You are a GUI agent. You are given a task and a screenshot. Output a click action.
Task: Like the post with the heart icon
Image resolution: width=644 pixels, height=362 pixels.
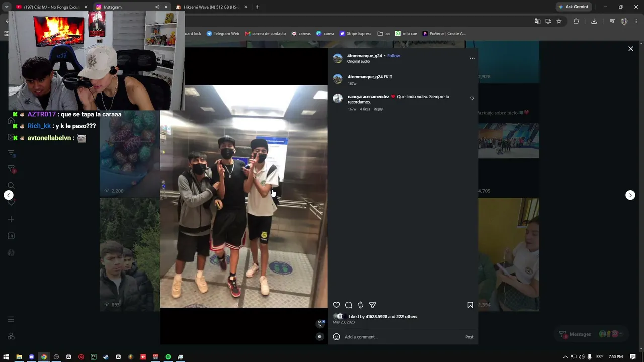[x=336, y=305]
